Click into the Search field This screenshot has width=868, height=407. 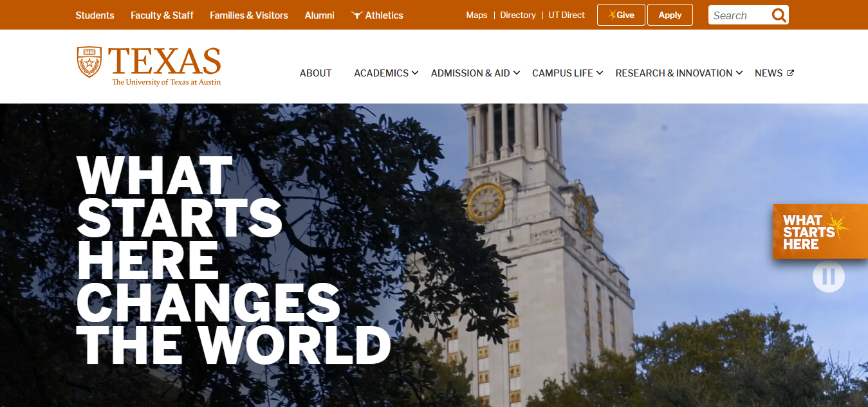pyautogui.click(x=740, y=15)
